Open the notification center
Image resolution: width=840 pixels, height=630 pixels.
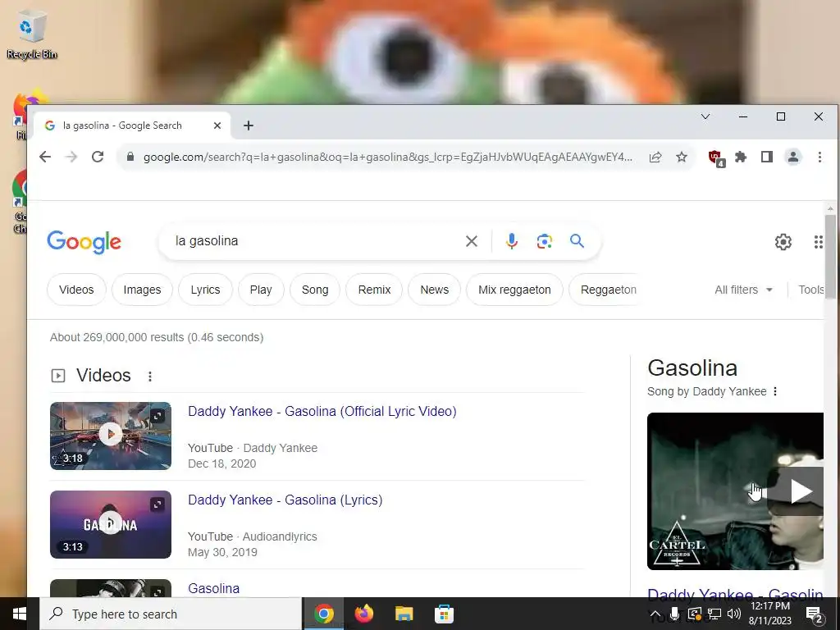coord(814,614)
